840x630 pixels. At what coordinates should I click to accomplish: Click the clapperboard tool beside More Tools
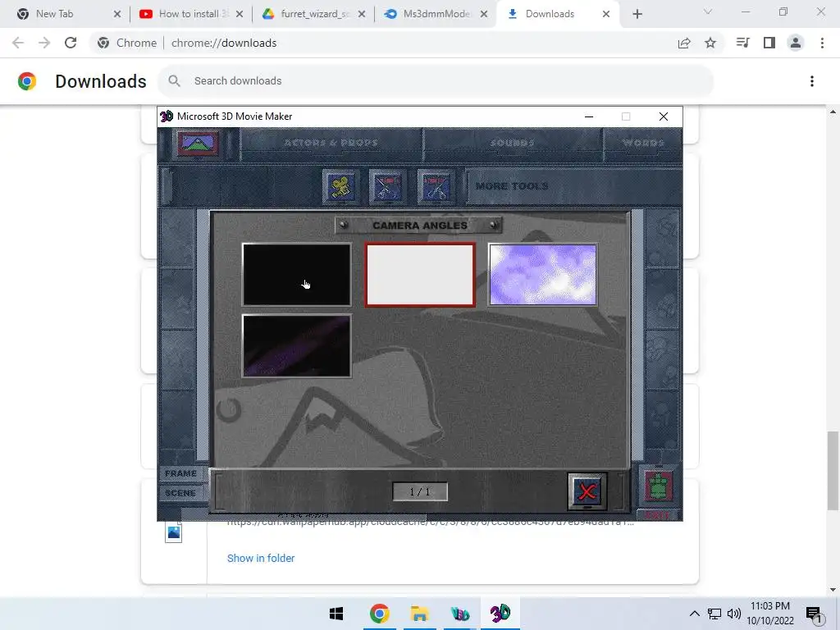point(435,187)
